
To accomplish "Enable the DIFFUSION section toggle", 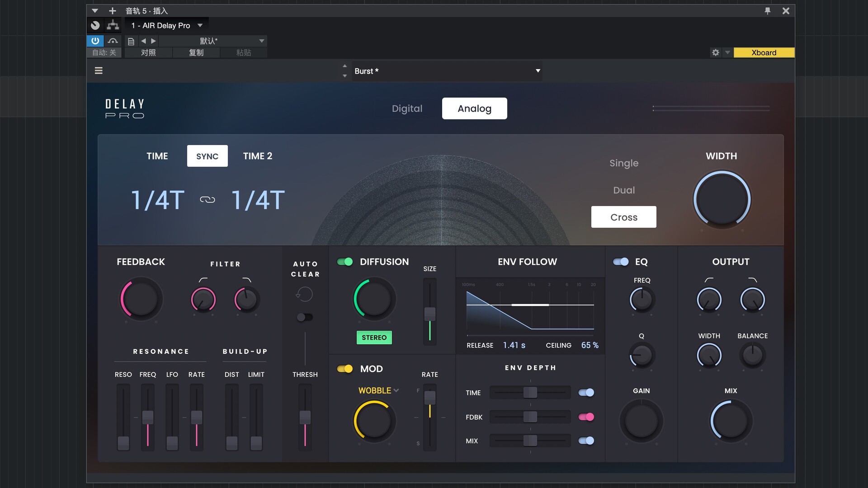I will [345, 262].
